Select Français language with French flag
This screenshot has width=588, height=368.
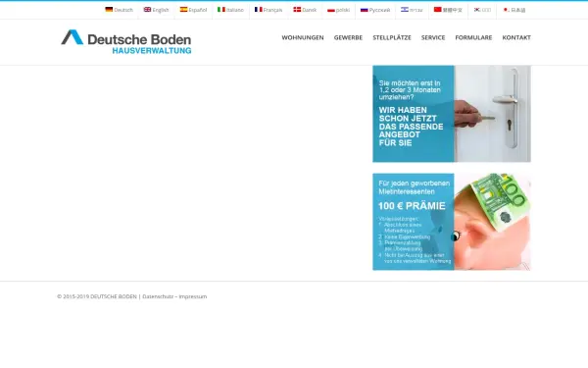[269, 10]
